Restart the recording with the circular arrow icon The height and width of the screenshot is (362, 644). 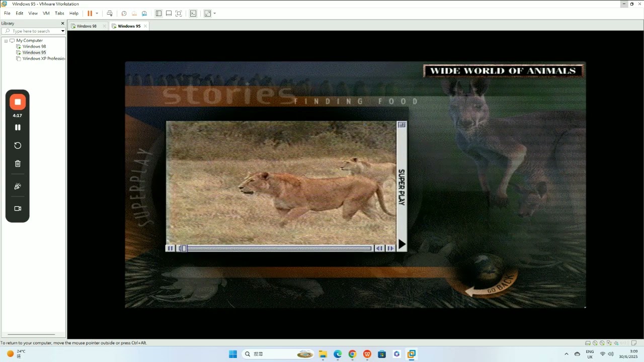(18, 145)
